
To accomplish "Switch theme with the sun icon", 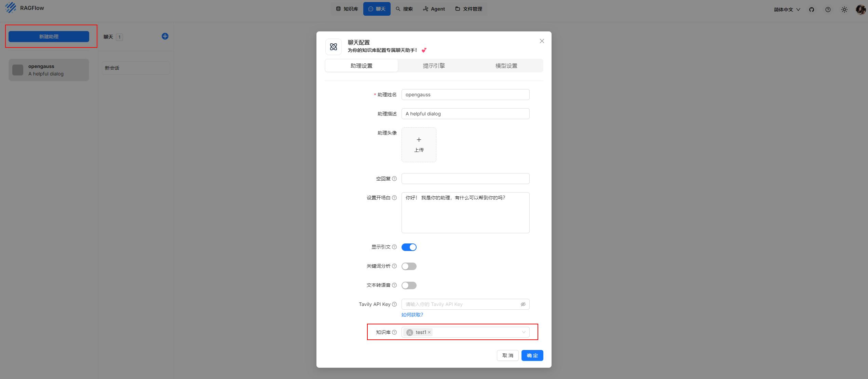I will point(844,10).
